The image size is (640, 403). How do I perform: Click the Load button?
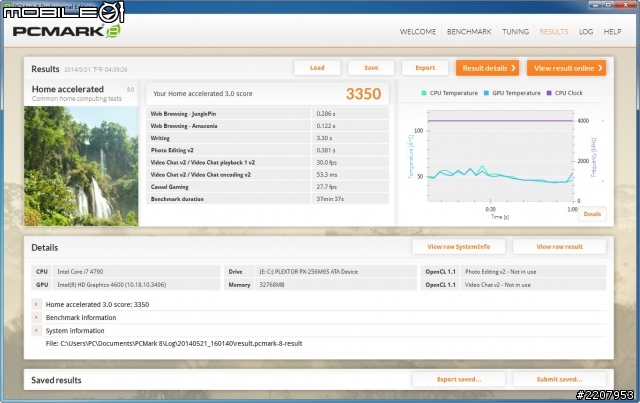317,68
